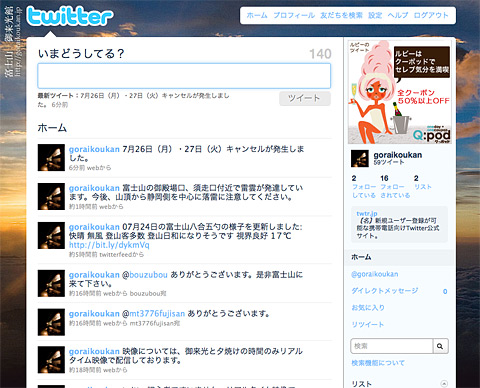This screenshot has width=480, height=388.
Task: Click the 6分前 timestamp of first tweet
Action: point(76,168)
